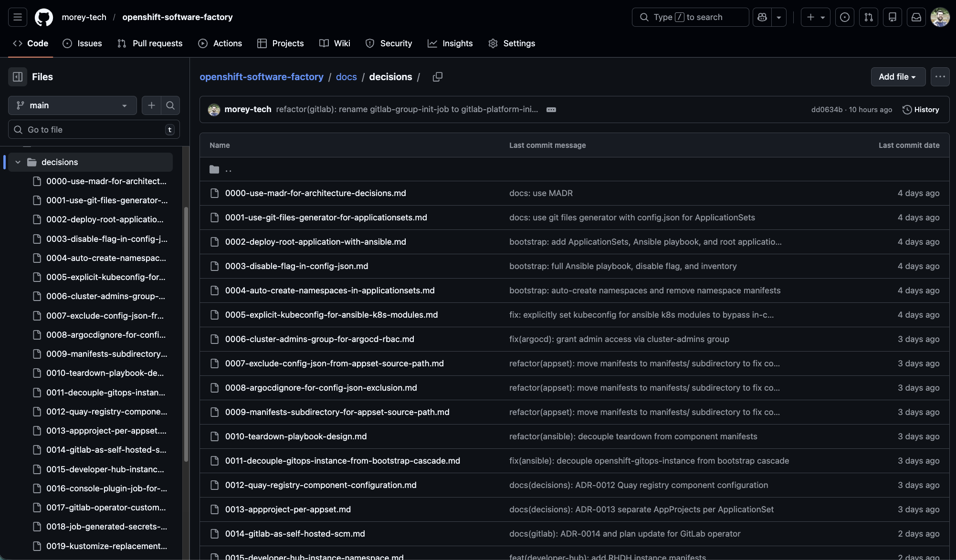The height and width of the screenshot is (560, 956).
Task: Open the main branch selector dropdown
Action: point(72,105)
